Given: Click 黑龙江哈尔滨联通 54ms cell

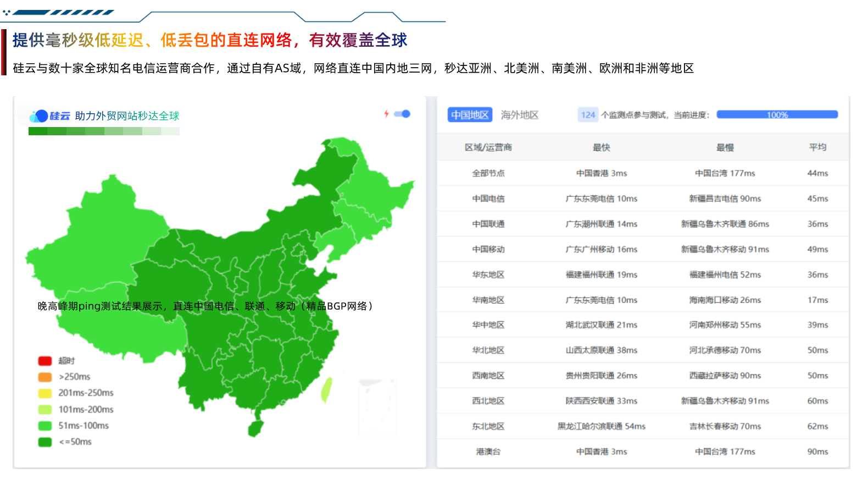Looking at the screenshot, I should pyautogui.click(x=601, y=426).
